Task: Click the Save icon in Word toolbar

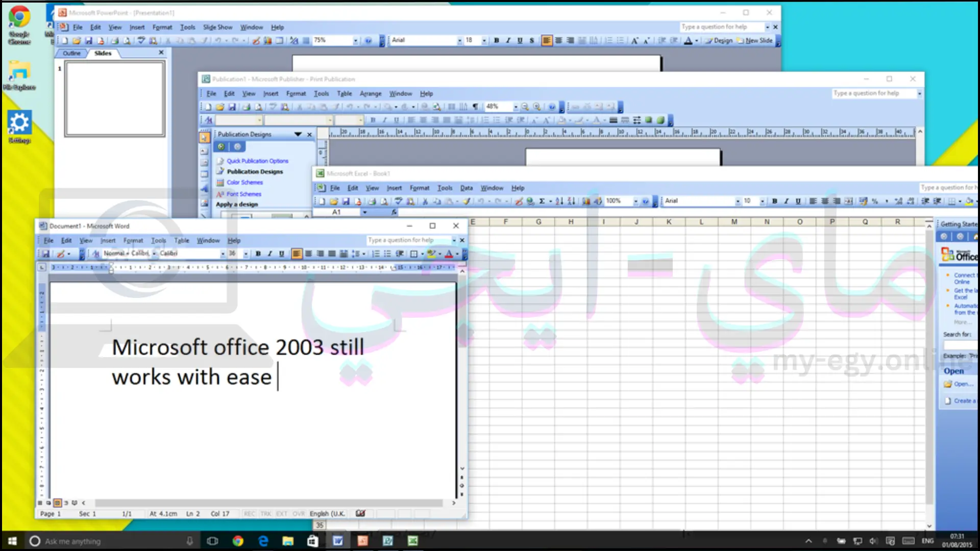Action: (45, 254)
